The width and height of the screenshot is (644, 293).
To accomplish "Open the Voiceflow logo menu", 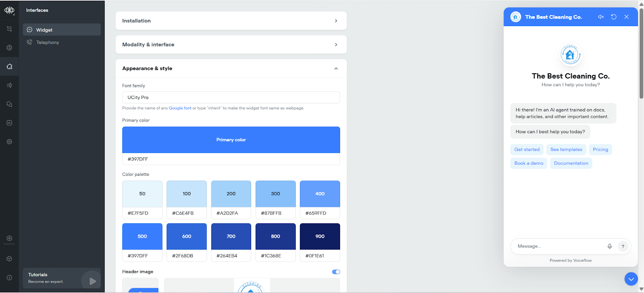I will point(9,10).
